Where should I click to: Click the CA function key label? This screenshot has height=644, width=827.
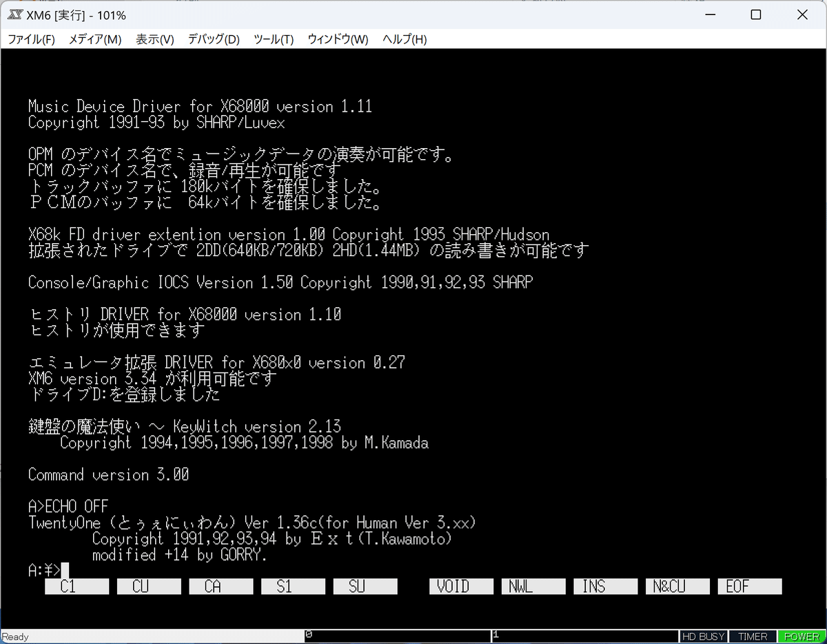tap(221, 586)
